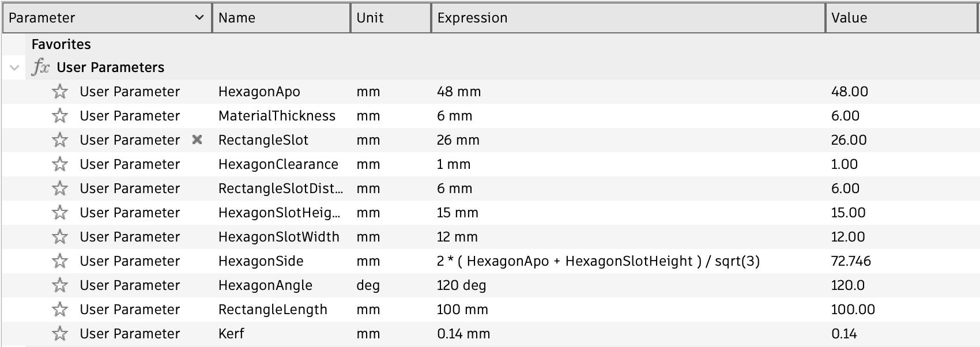980x347 pixels.
Task: Delete RectangleSlot using the X icon
Action: pos(197,139)
